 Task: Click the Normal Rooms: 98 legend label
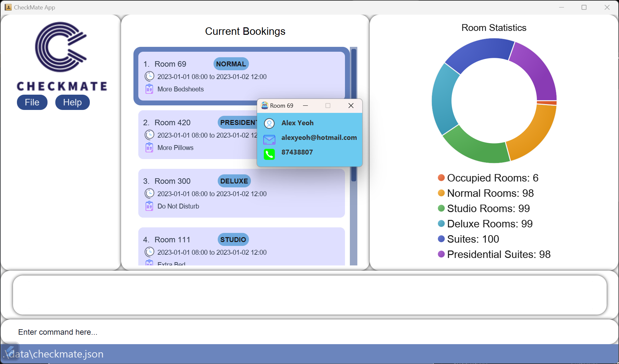tap(490, 193)
